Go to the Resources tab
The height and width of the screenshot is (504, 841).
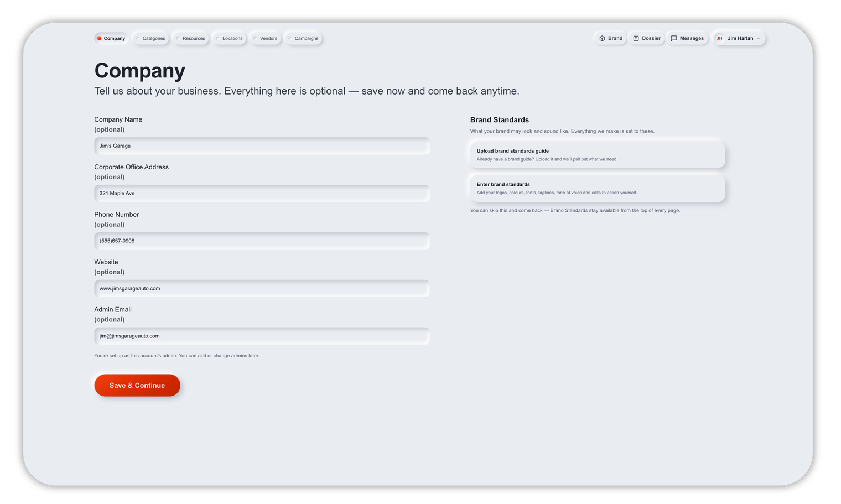point(190,39)
